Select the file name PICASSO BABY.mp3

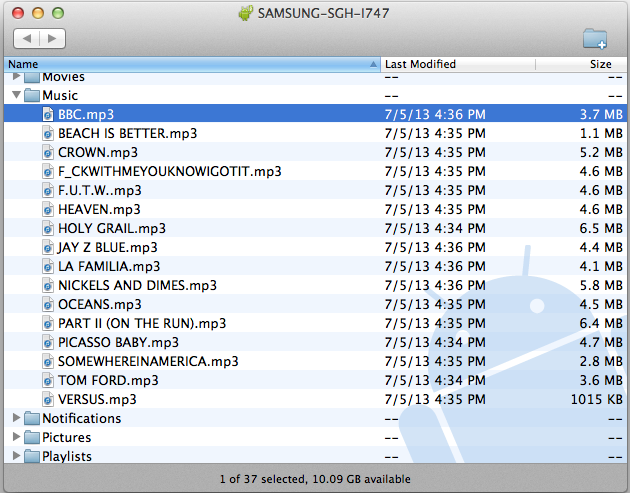119,342
